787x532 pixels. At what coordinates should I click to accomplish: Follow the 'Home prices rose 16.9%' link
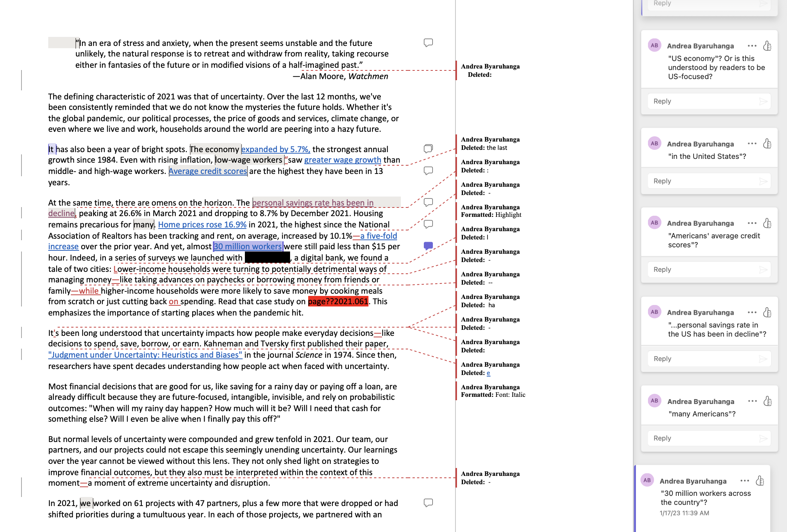click(x=202, y=225)
